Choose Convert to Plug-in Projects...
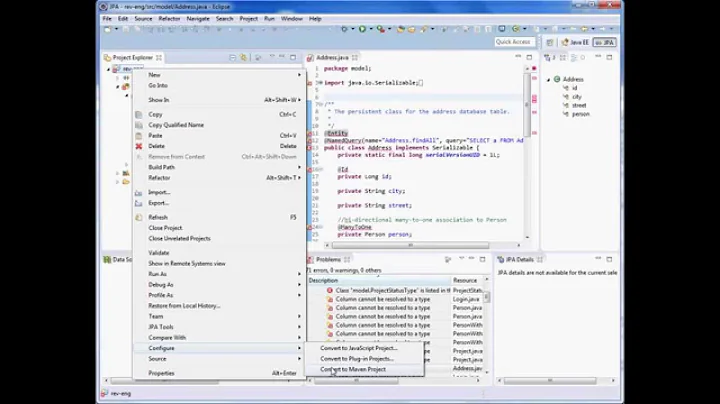Image resolution: width=720 pixels, height=404 pixels. 365,359
